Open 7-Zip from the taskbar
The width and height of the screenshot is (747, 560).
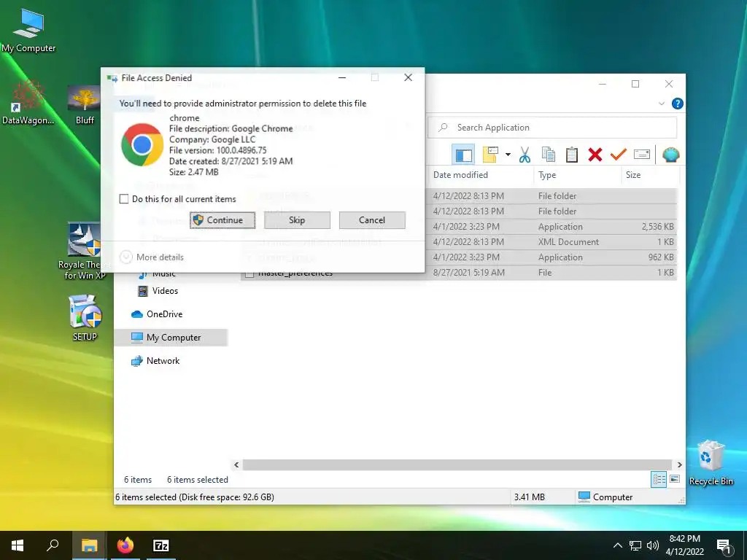pos(161,545)
